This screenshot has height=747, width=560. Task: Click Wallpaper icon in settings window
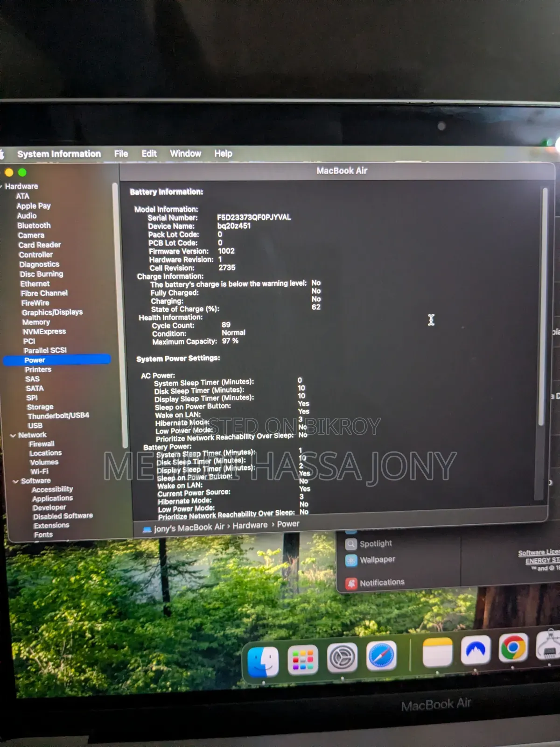point(351,560)
